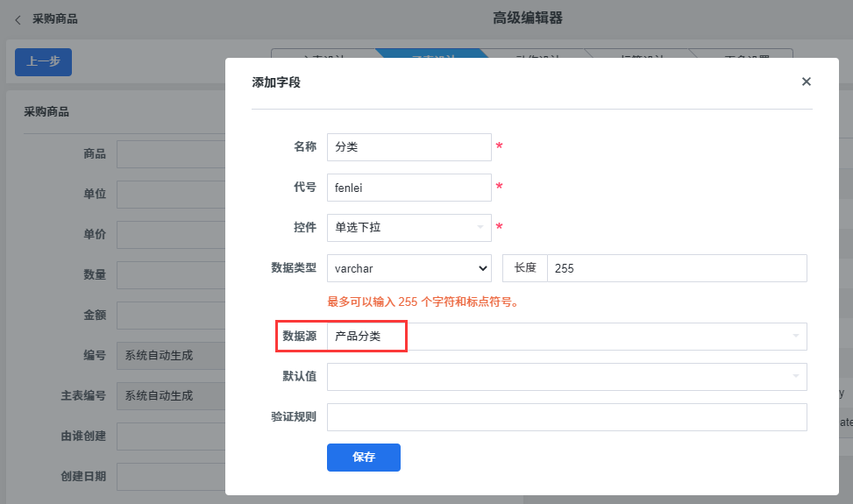This screenshot has height=504, width=853.
Task: Click the 上一步 button
Action: tap(44, 62)
